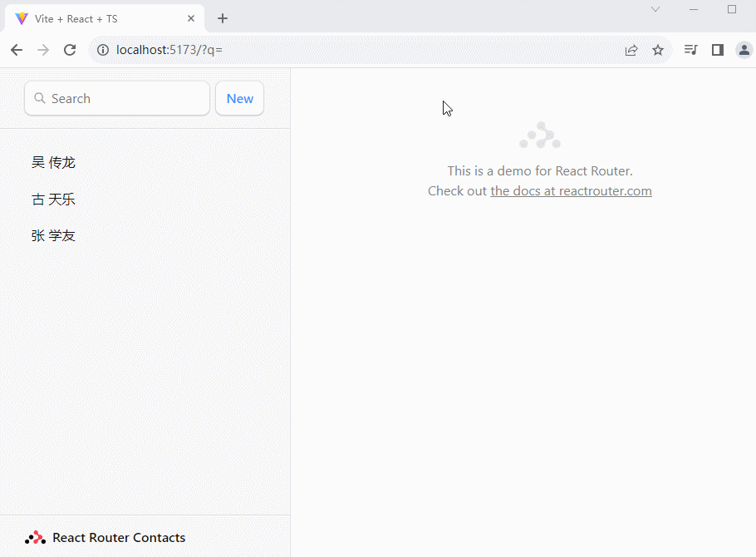This screenshot has width=756, height=557.
Task: Click the site information icon in address bar
Action: pos(103,50)
